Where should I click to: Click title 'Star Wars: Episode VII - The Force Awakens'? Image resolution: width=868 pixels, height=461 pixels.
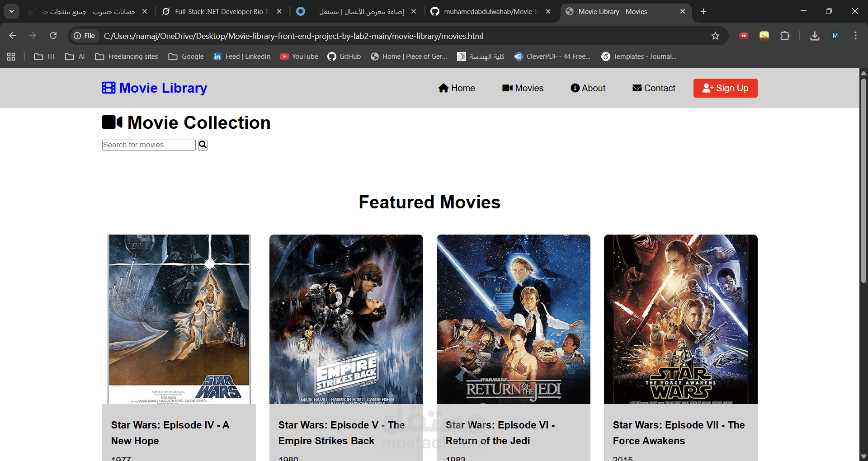679,433
